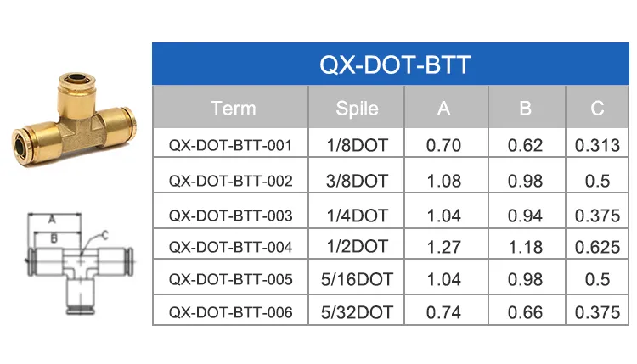637x364 pixels.
Task: Select the QX-DOT-BTT-006 term cell
Action: point(231,311)
